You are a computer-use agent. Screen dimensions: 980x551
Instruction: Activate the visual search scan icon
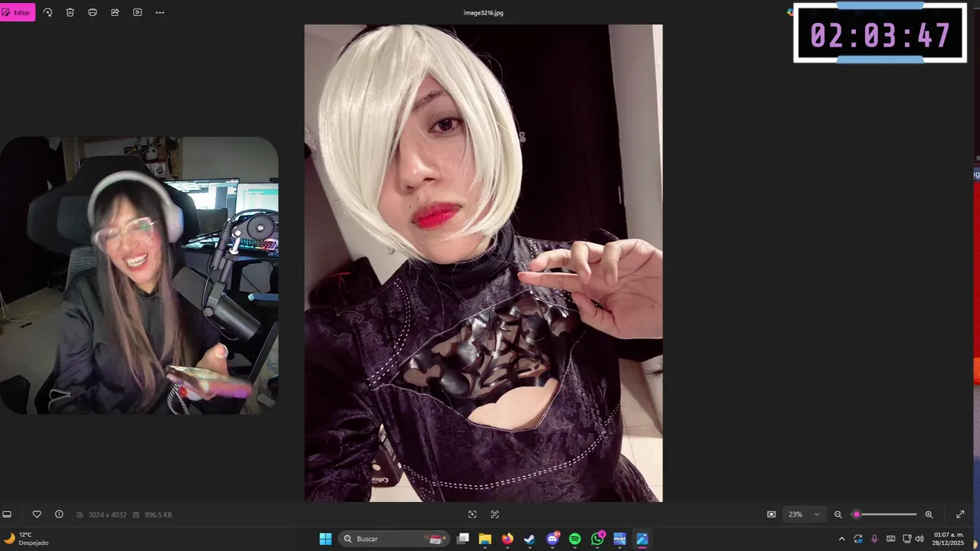[x=472, y=514]
